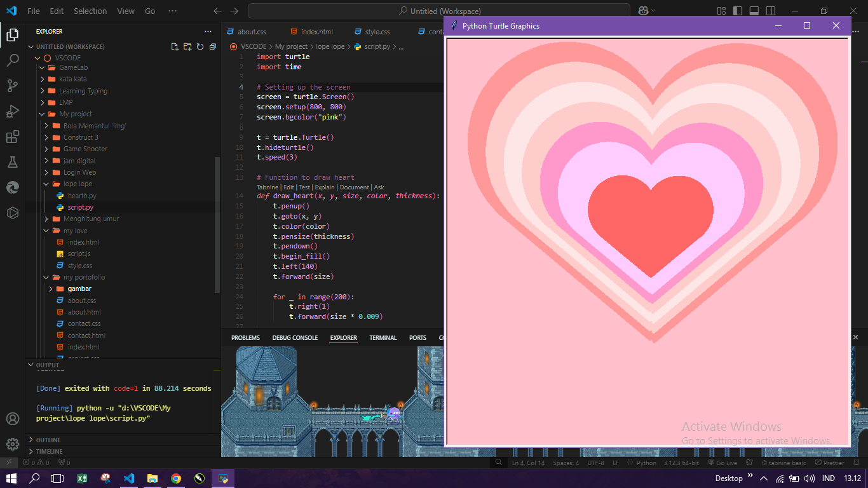Open the index.html editor tab

(x=316, y=32)
